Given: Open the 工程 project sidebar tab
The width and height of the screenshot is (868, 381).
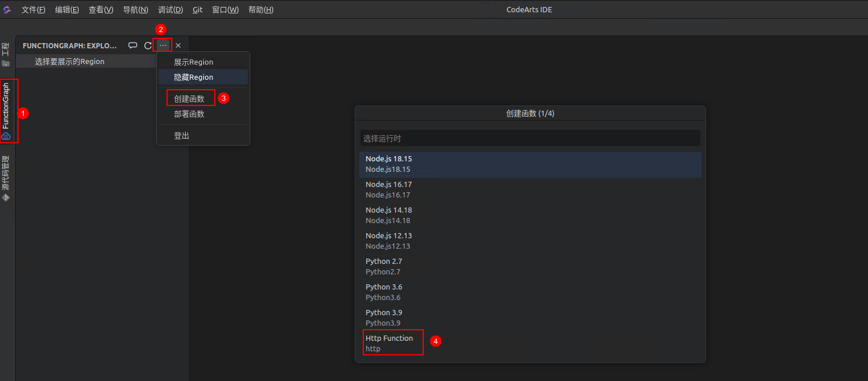Looking at the screenshot, I should coord(6,54).
